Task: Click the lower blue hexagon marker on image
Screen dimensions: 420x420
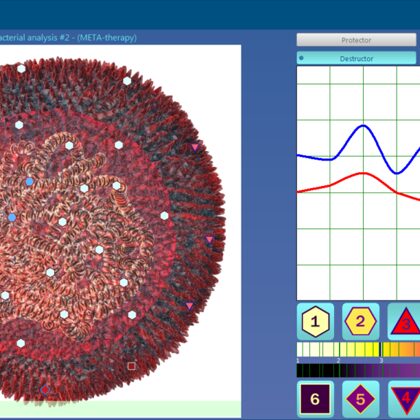Action: (x=12, y=218)
